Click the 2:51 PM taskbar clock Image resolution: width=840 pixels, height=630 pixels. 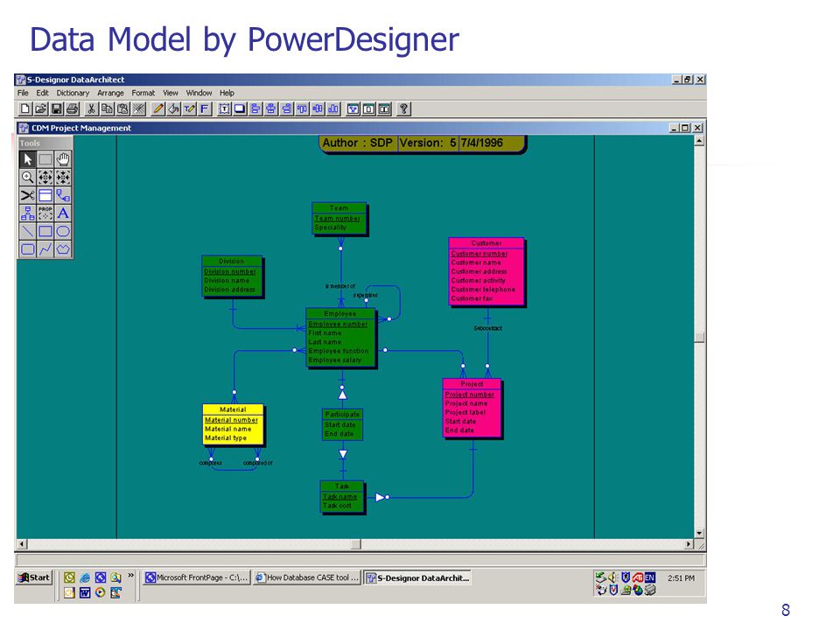pyautogui.click(x=681, y=578)
